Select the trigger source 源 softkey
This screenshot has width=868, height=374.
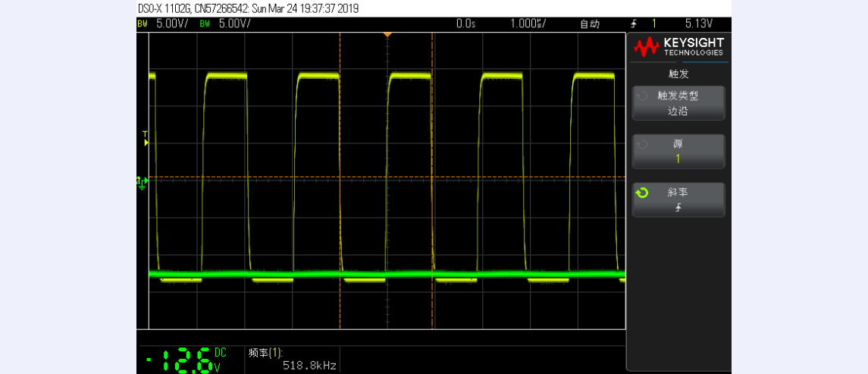click(678, 151)
